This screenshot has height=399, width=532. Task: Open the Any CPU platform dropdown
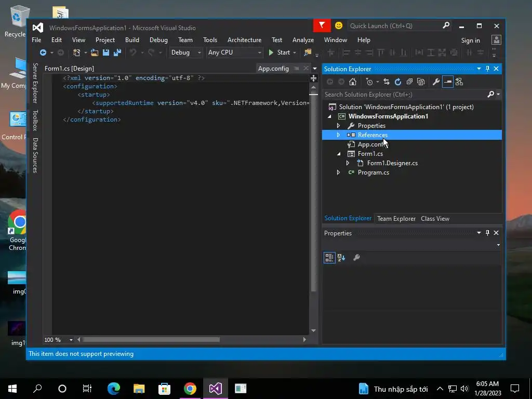pyautogui.click(x=234, y=52)
